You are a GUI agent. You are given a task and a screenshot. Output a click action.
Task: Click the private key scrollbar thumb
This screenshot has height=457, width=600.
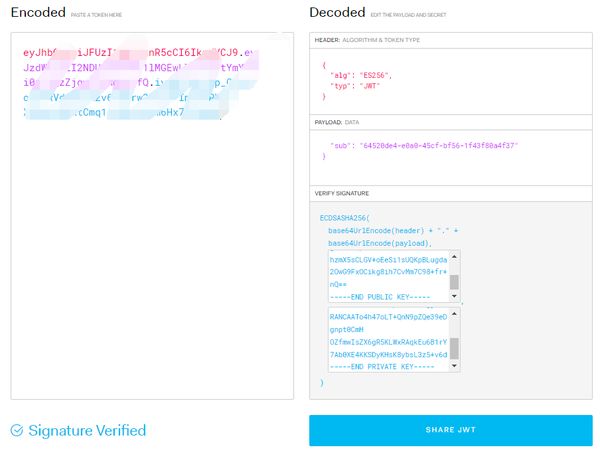(x=454, y=348)
